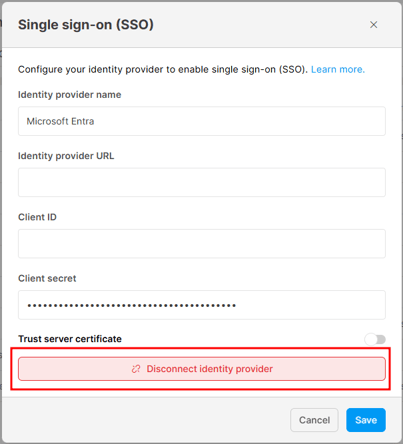
Task: Click the "Single sign-on (SSO)" dialog title
Action: pyautogui.click(x=86, y=25)
